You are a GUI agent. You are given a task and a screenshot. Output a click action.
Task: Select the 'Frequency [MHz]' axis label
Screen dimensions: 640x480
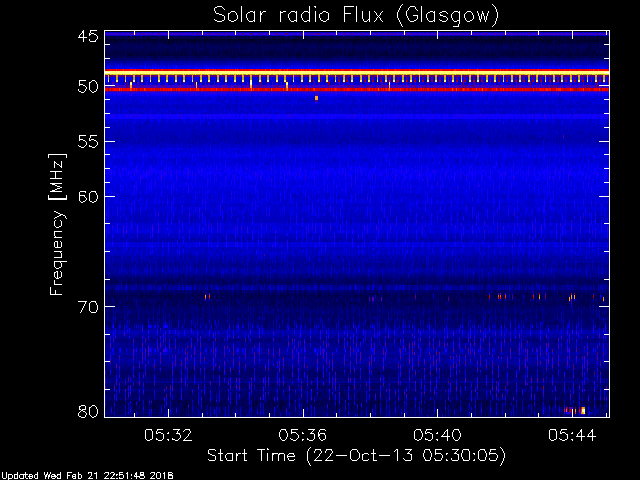click(x=57, y=224)
